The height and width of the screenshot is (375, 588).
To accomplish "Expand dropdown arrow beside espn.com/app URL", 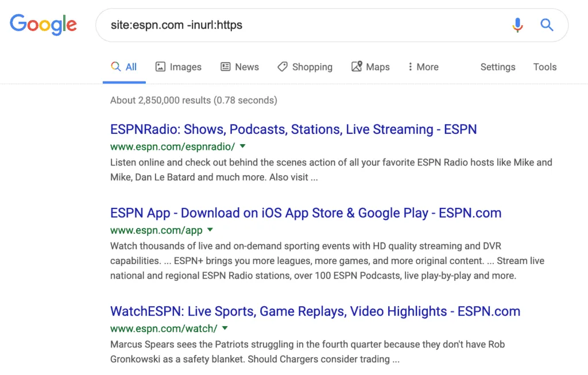I will coord(210,230).
